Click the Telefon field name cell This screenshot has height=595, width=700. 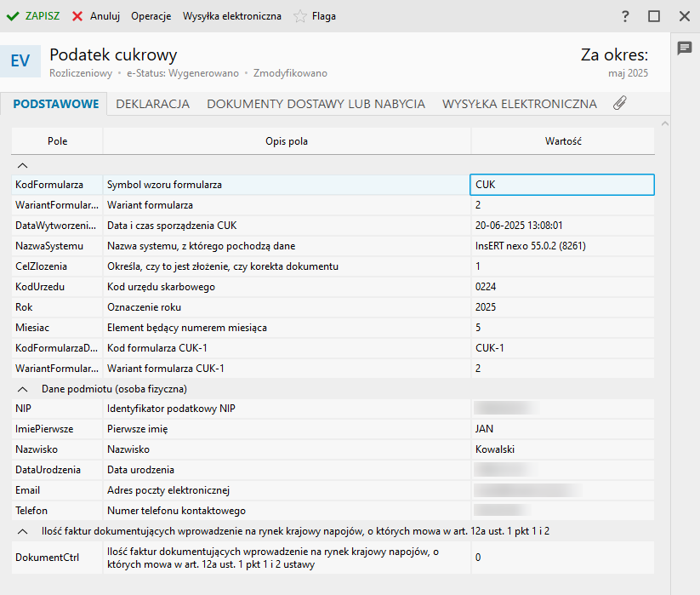57,511
